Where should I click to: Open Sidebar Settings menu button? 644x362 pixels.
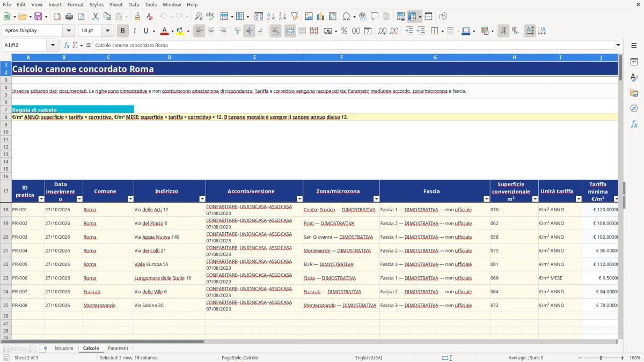point(634,45)
